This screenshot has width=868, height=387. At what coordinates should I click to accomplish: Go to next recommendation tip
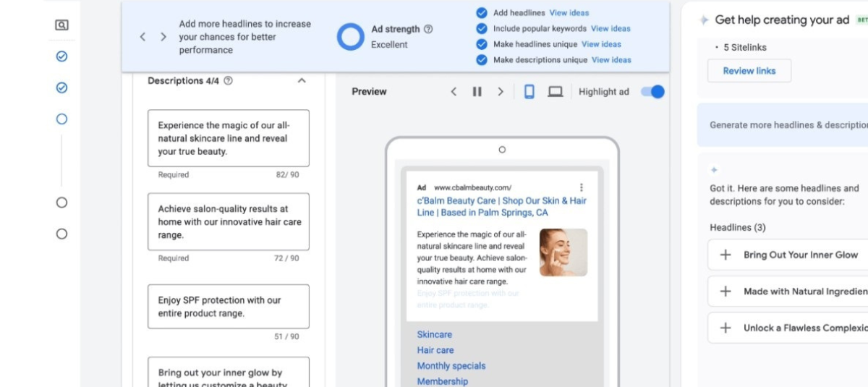point(163,37)
